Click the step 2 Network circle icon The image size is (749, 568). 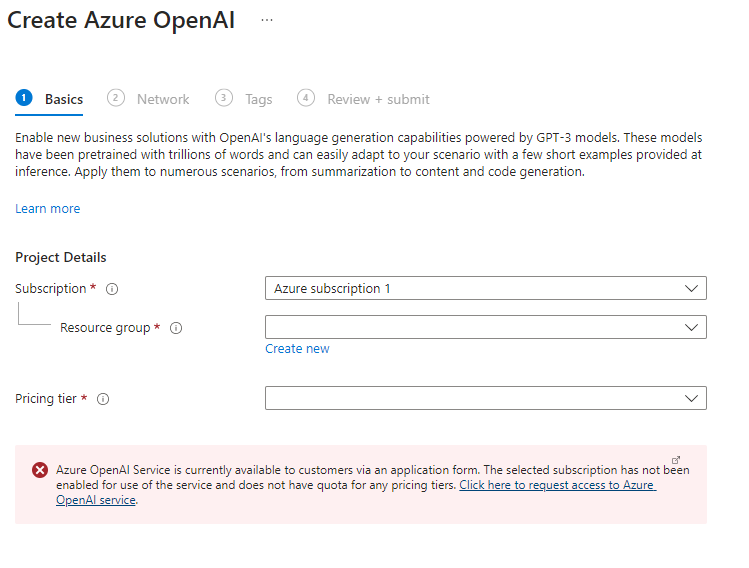point(116,98)
